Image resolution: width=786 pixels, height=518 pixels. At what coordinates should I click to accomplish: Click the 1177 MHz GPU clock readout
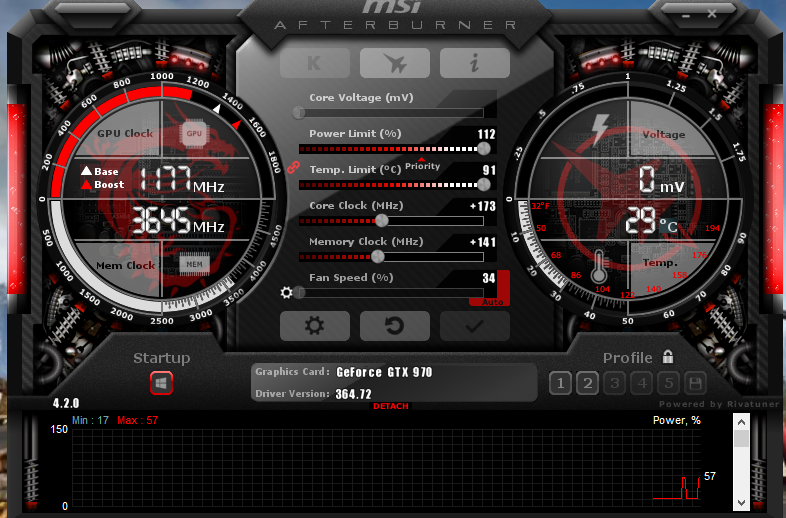(181, 180)
